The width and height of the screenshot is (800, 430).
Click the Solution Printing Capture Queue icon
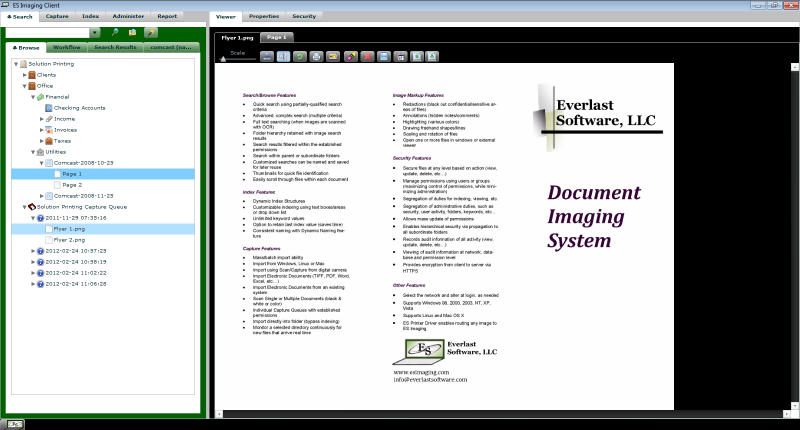pos(32,207)
